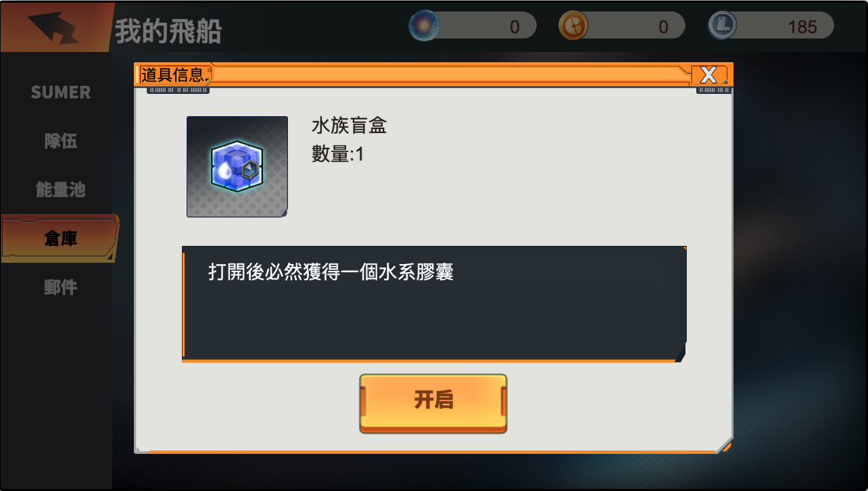This screenshot has height=491, width=868.
Task: Click the 开启 open button
Action: coord(433,403)
